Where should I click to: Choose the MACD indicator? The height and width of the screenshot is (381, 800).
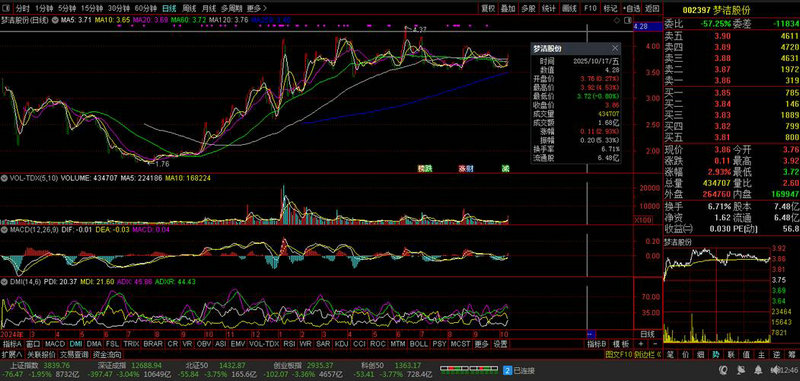point(55,344)
